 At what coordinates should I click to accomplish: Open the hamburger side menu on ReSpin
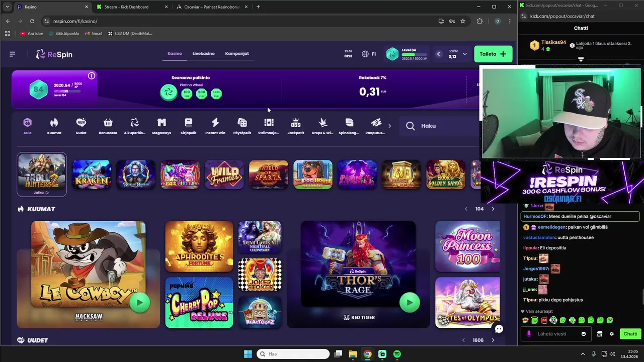[13, 54]
